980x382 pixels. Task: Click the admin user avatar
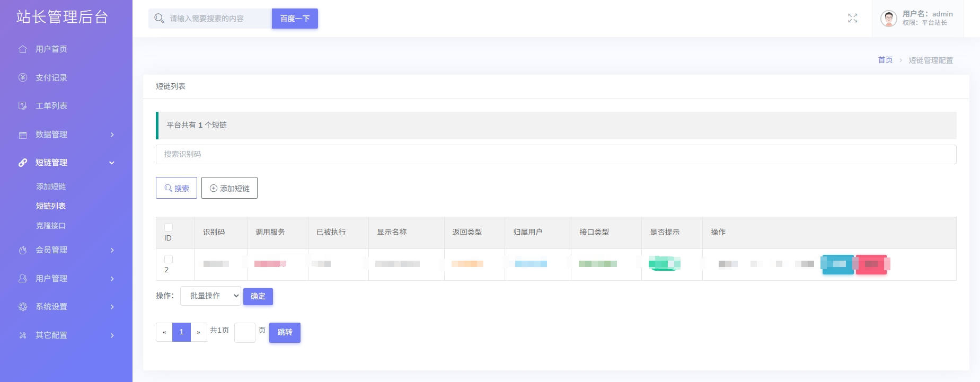(x=889, y=19)
